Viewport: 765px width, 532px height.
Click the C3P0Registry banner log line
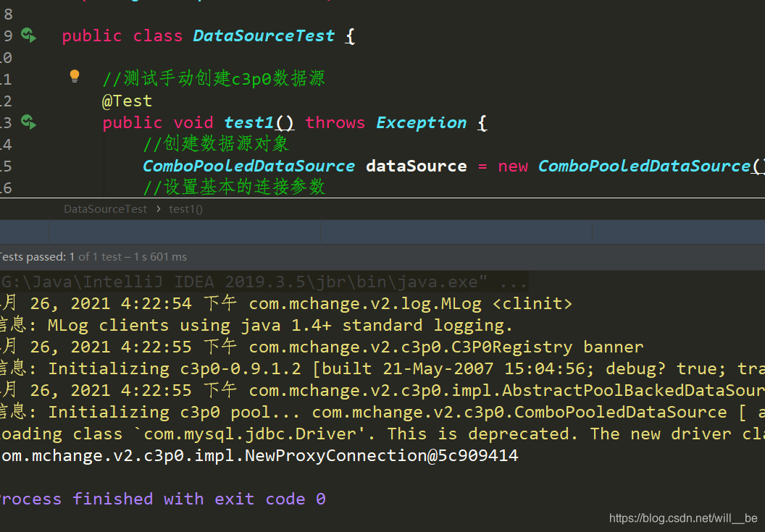(x=322, y=347)
